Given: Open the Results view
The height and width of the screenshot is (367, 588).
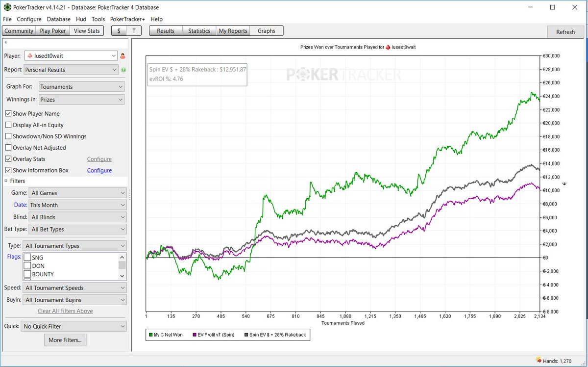Looking at the screenshot, I should coord(166,31).
